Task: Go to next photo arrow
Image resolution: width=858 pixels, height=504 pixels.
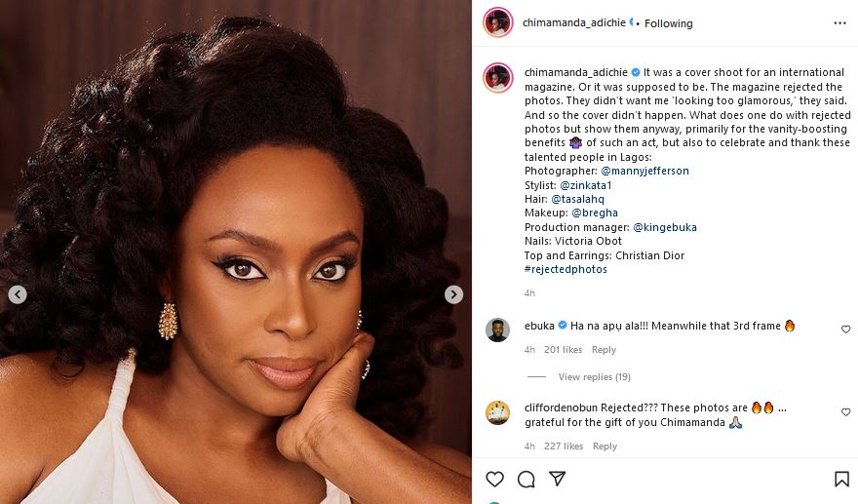Action: click(454, 294)
